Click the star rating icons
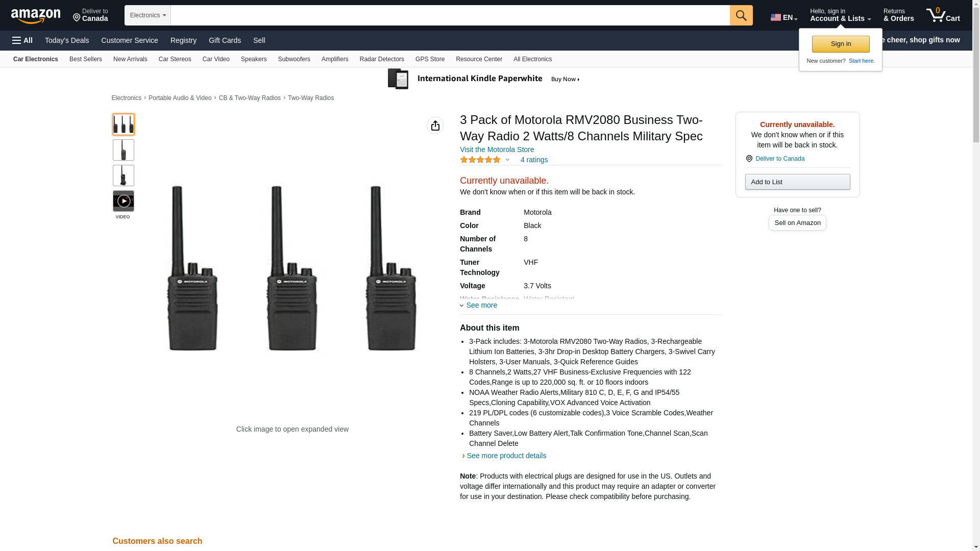 coord(480,160)
